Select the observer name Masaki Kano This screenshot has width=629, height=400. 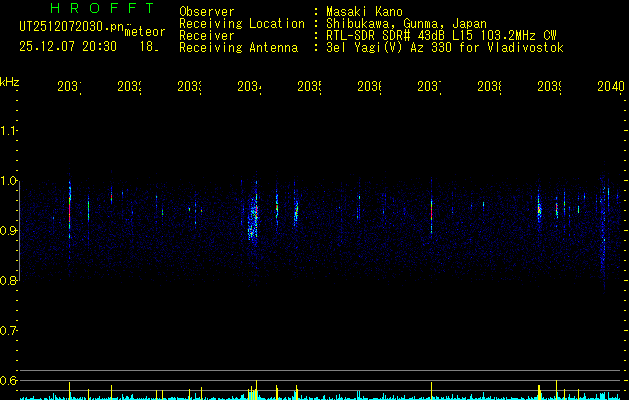click(x=364, y=12)
